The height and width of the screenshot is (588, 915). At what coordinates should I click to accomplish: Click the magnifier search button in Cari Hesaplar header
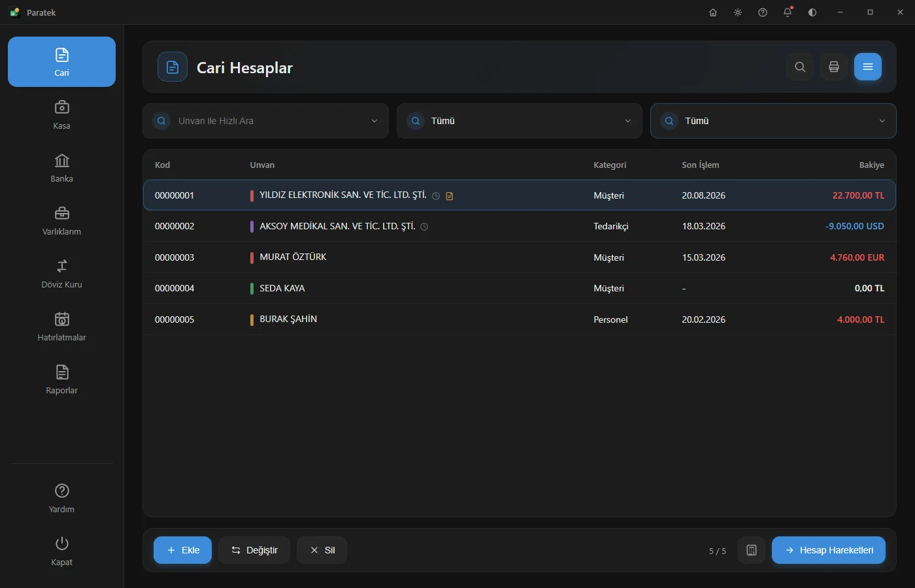coord(800,67)
